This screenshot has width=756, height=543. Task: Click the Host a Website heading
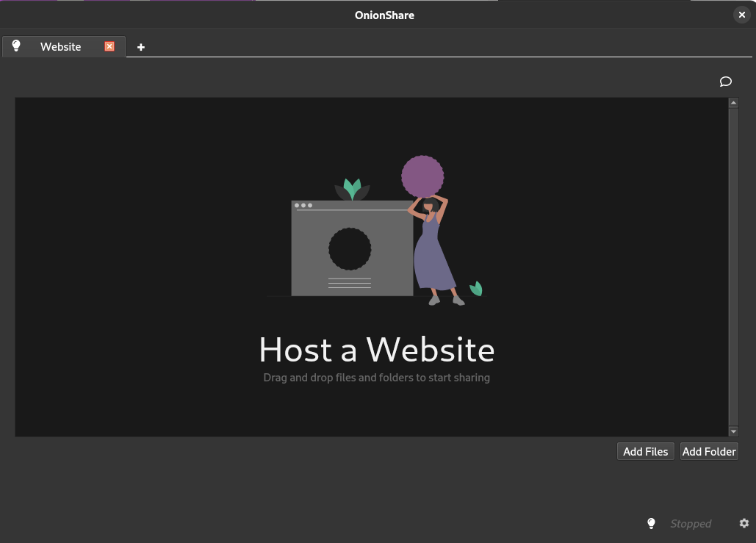coord(376,350)
